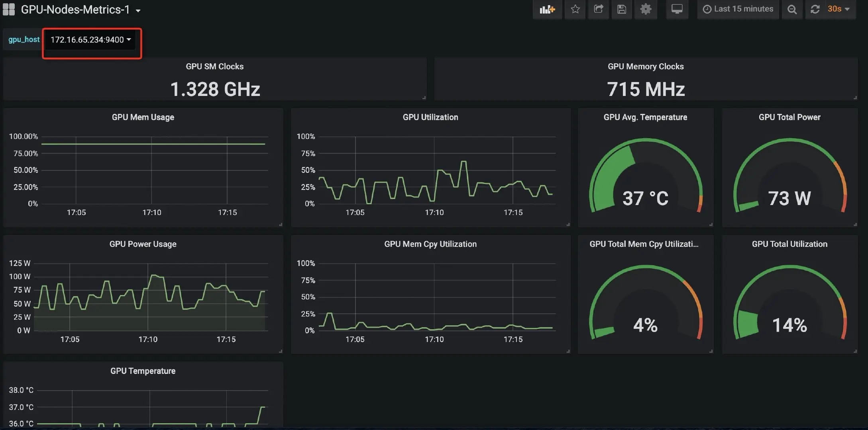Zoom out time range magnifier icon
The height and width of the screenshot is (430, 868).
coord(792,10)
